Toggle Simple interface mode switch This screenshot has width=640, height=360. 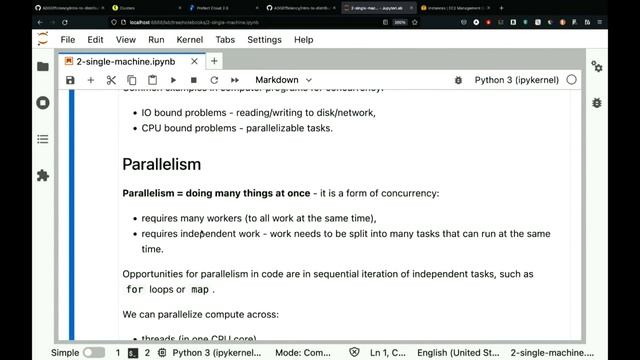coord(94,353)
